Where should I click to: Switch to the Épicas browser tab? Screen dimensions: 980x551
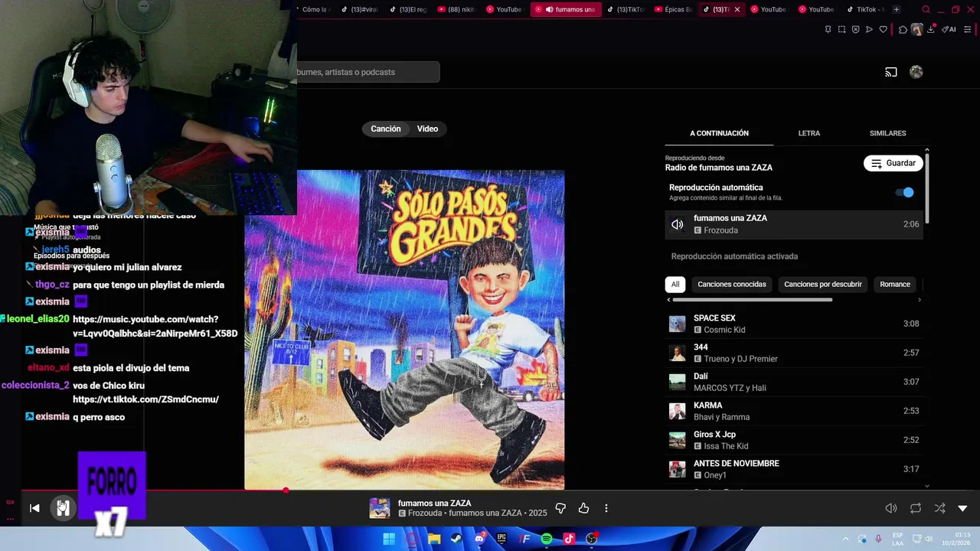(675, 9)
